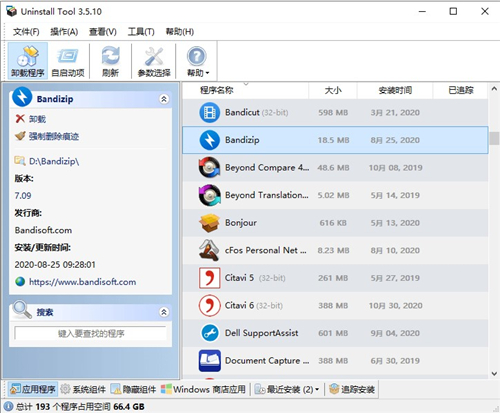Sort by Install date (安装时间) column header

point(395,90)
